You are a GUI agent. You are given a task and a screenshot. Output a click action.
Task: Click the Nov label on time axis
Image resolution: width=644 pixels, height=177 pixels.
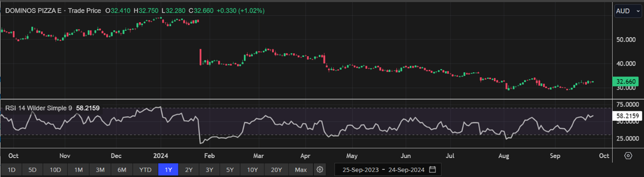click(x=65, y=156)
